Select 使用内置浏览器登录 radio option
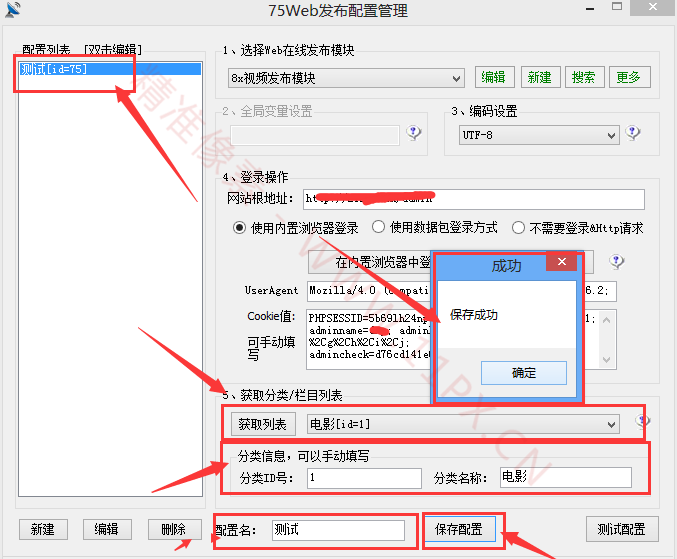This screenshot has height=559, width=677. coord(240,228)
